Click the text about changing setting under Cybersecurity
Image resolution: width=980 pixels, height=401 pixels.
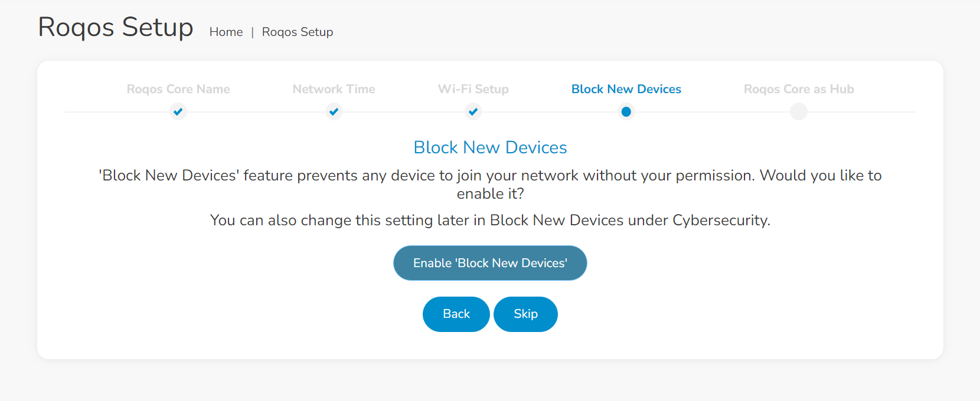(490, 221)
